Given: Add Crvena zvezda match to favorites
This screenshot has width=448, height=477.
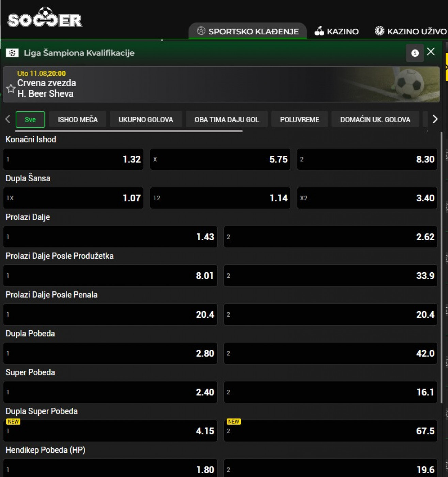Looking at the screenshot, I should [x=11, y=89].
